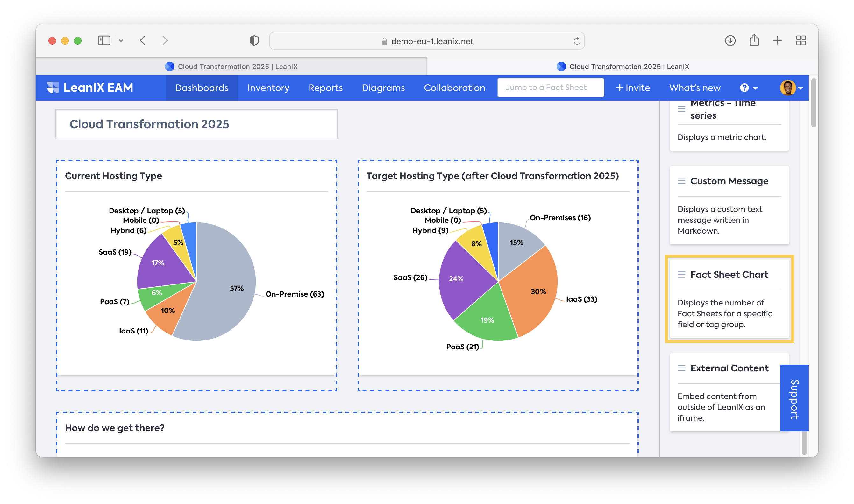Grab the Fact Sheet Chart drag handle
This screenshot has height=504, width=854.
(x=681, y=274)
